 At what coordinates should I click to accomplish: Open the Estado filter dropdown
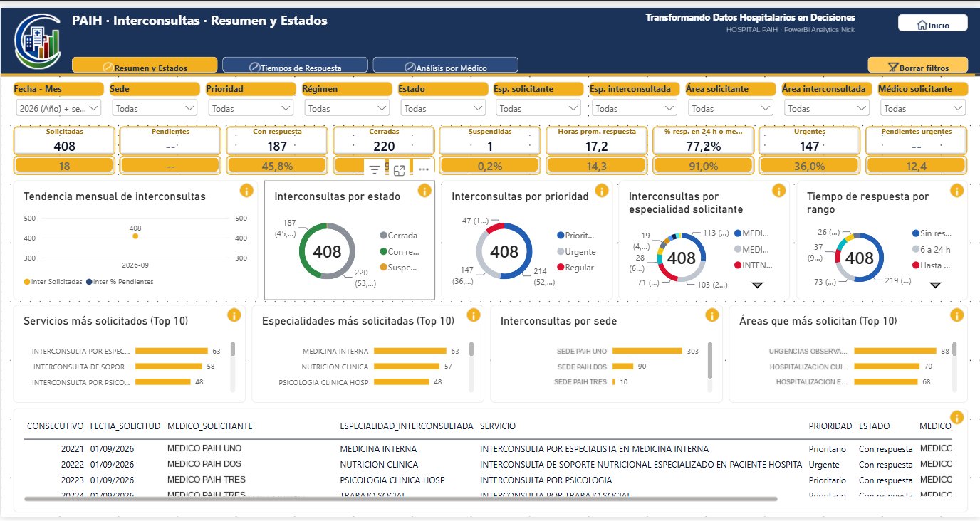(x=443, y=108)
